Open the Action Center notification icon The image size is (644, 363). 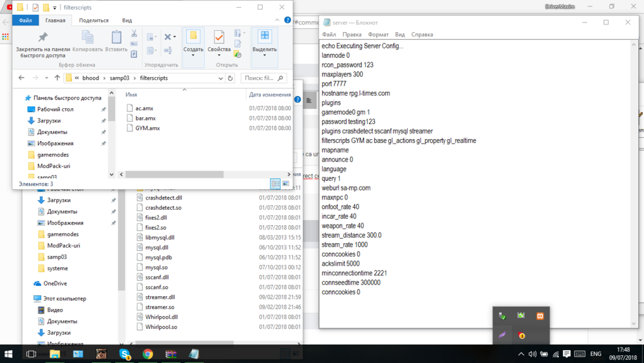pyautogui.click(x=567, y=353)
